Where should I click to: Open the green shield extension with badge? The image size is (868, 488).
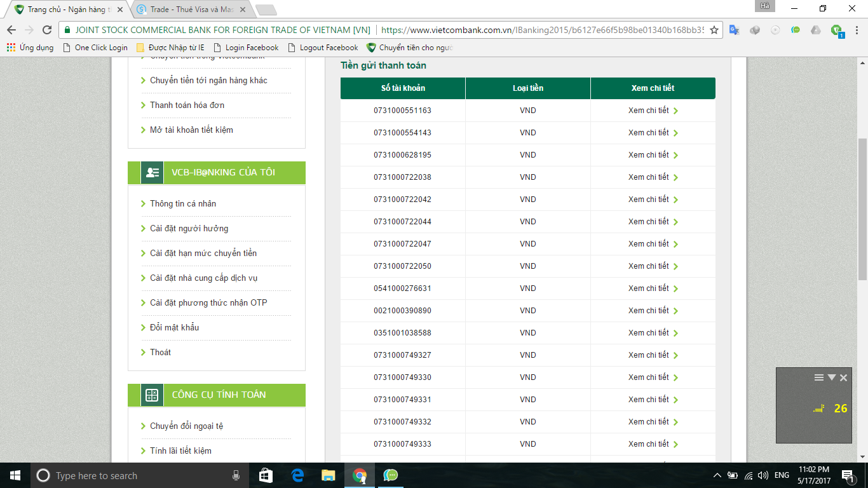click(x=837, y=30)
